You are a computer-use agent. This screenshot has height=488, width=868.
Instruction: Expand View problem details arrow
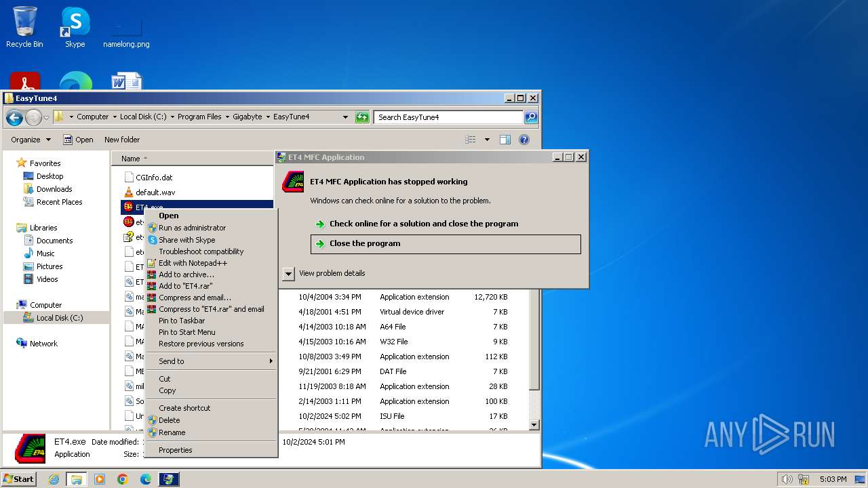(x=289, y=273)
